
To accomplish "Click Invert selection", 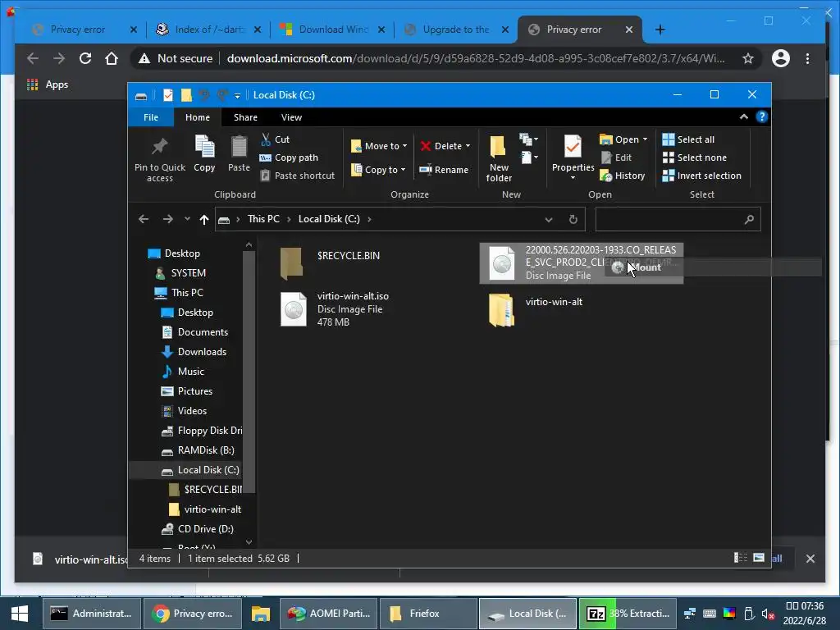I will [x=702, y=176].
